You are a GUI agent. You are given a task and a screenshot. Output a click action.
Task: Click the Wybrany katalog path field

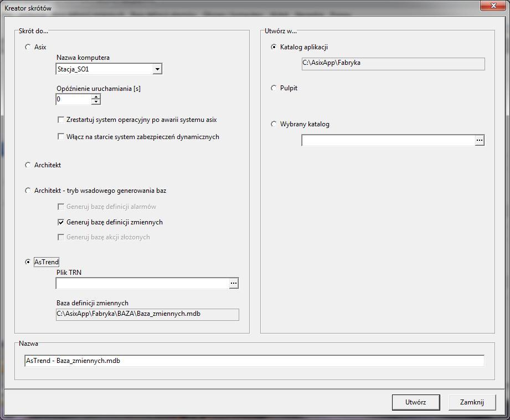388,140
